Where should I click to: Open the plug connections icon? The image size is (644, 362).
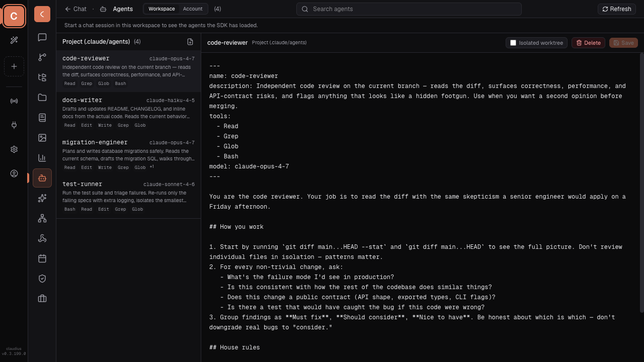pyautogui.click(x=14, y=125)
